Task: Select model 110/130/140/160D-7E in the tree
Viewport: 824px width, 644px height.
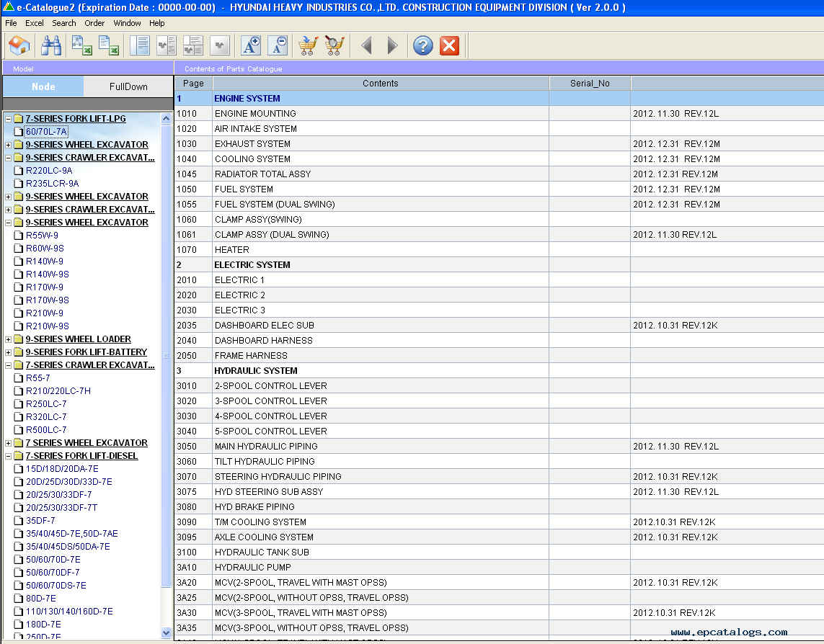Action: click(x=68, y=612)
